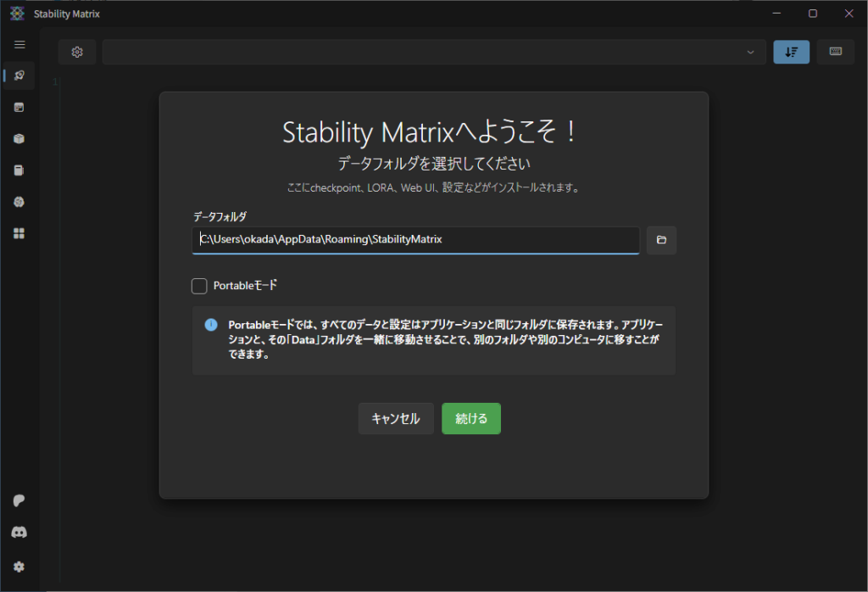Open the Model Browser brain sidebar icon
This screenshot has height=592, width=868.
(19, 202)
